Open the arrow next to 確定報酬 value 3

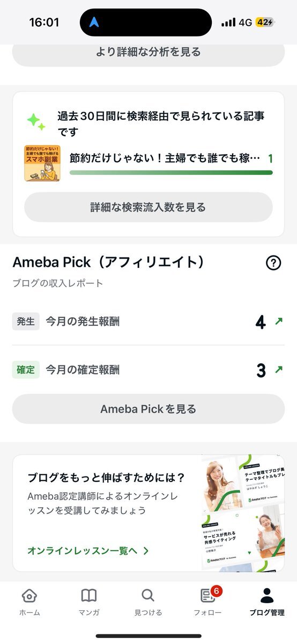[278, 370]
